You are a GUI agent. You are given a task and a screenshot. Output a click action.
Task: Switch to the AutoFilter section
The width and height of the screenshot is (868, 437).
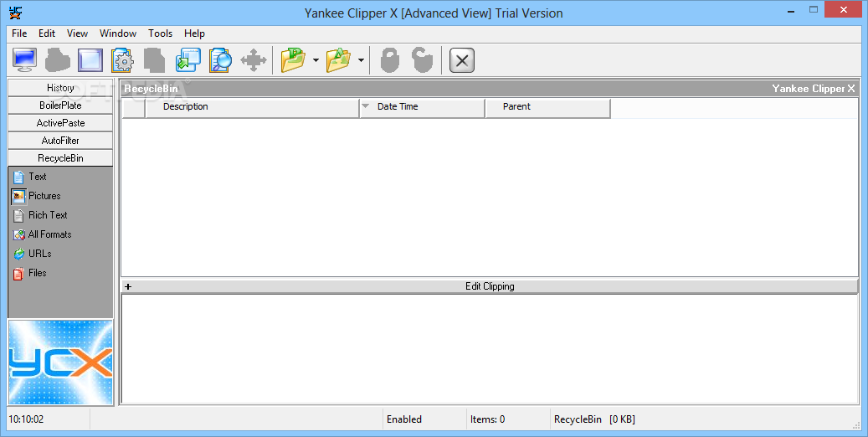click(x=60, y=141)
